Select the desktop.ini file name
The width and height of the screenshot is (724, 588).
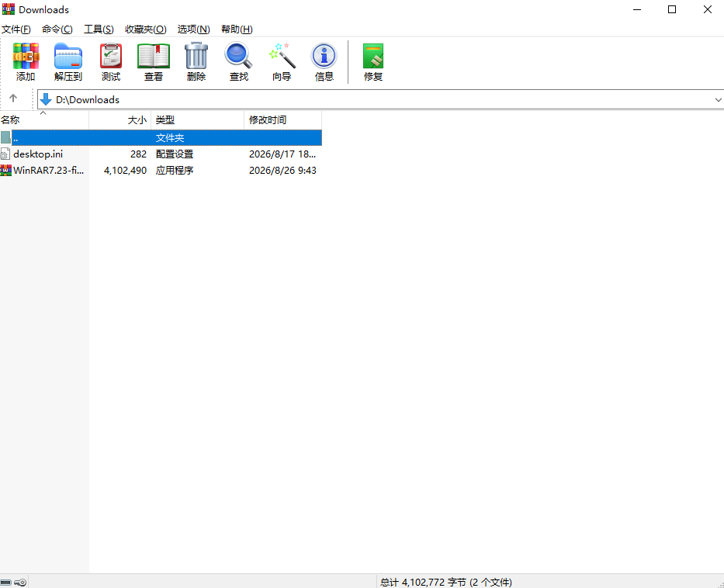pyautogui.click(x=38, y=154)
